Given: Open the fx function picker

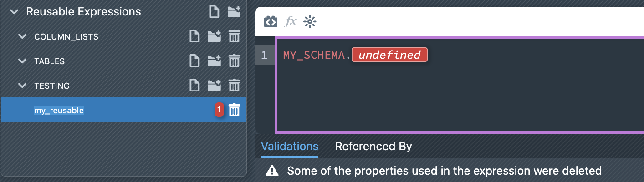Looking at the screenshot, I should (290, 21).
